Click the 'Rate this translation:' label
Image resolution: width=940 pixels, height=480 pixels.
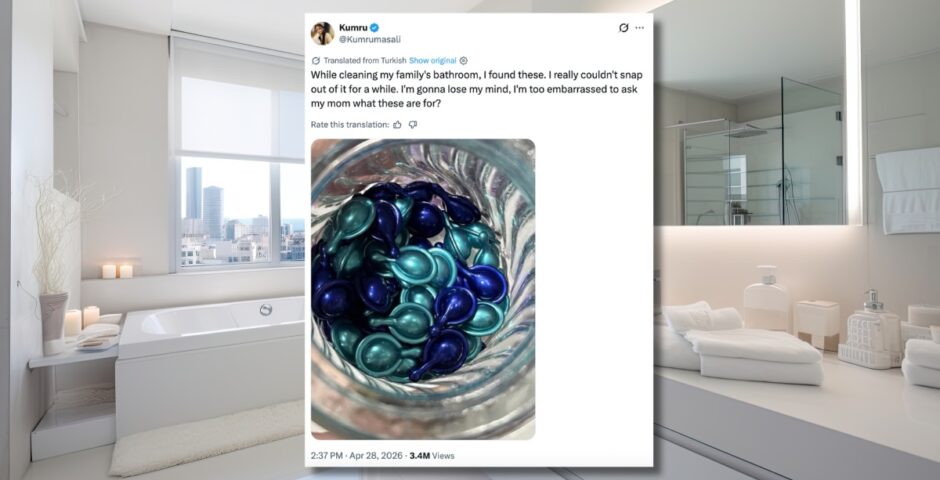(x=350, y=125)
